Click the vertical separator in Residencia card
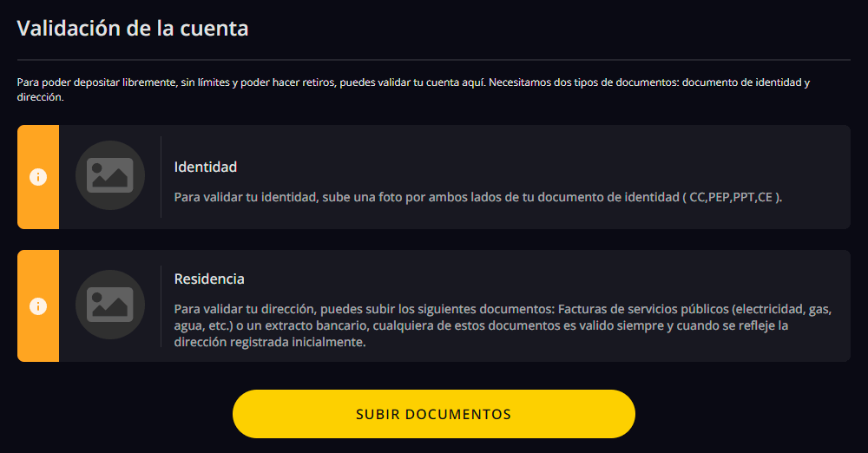This screenshot has height=453, width=868. click(161, 306)
